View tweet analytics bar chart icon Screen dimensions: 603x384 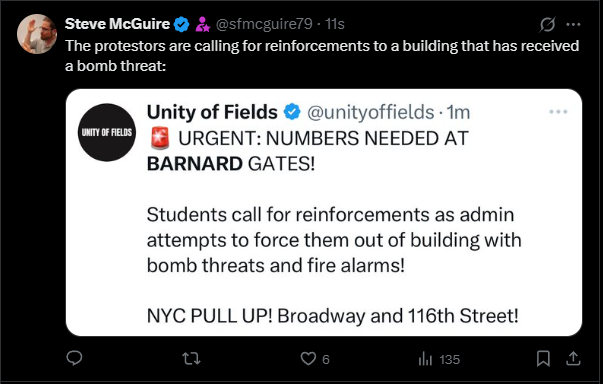tap(425, 359)
